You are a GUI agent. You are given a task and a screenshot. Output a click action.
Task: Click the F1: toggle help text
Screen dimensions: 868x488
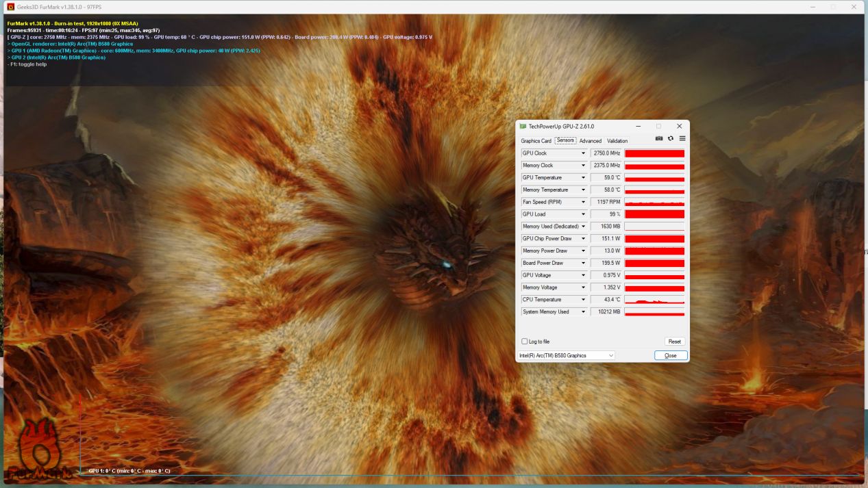pos(27,64)
